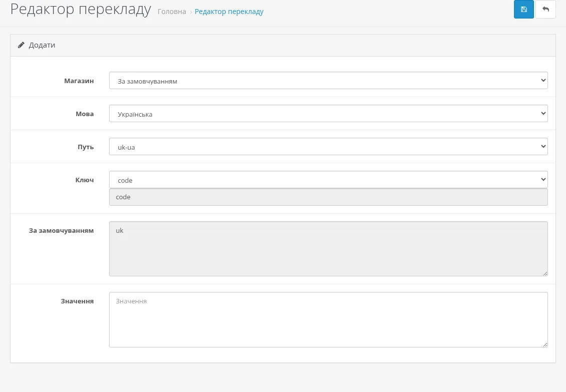Click the Додати panel heading text
The width and height of the screenshot is (566, 392).
(x=42, y=45)
